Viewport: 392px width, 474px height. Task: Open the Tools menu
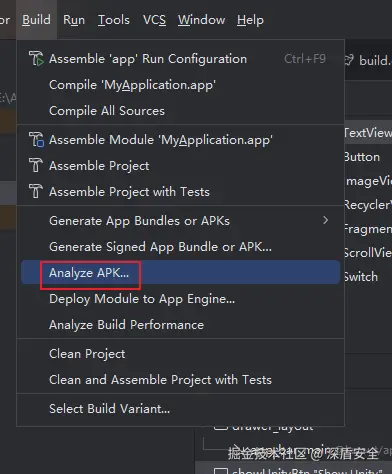pyautogui.click(x=114, y=20)
